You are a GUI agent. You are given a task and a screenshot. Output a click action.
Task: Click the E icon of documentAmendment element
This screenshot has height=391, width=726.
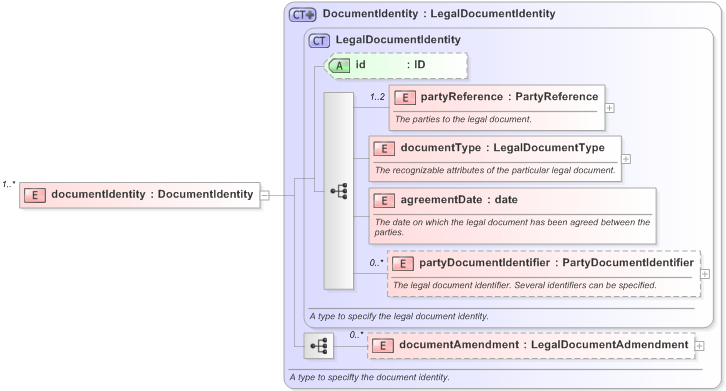[x=383, y=346]
